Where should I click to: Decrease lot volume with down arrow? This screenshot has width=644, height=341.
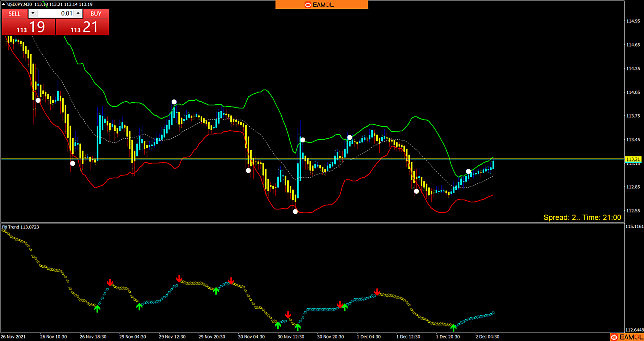click(x=33, y=13)
